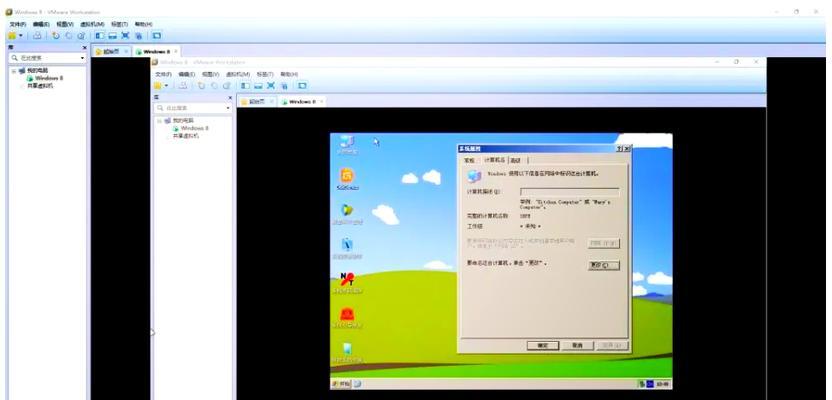Screen dimensions: 832x400
Task: Take a snapshot using outer toolbar clock icon
Action: coord(56,36)
